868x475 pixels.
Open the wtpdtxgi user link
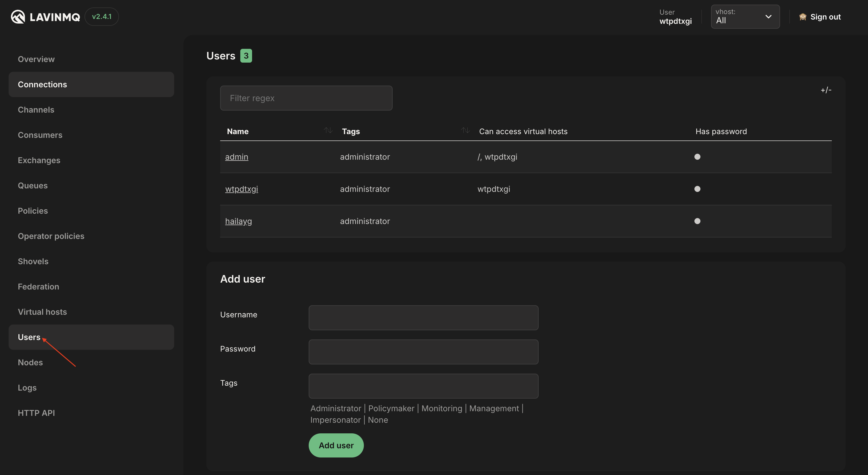242,189
